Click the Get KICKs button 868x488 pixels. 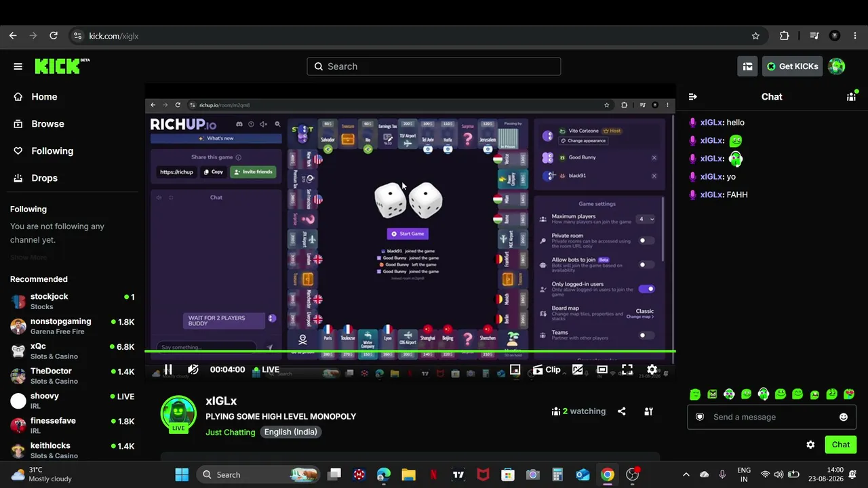pyautogui.click(x=792, y=66)
